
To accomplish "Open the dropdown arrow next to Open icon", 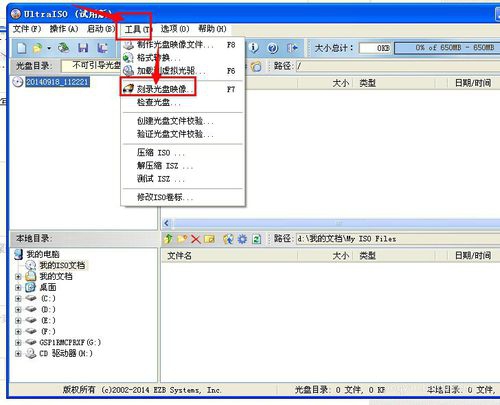I will click(49, 49).
